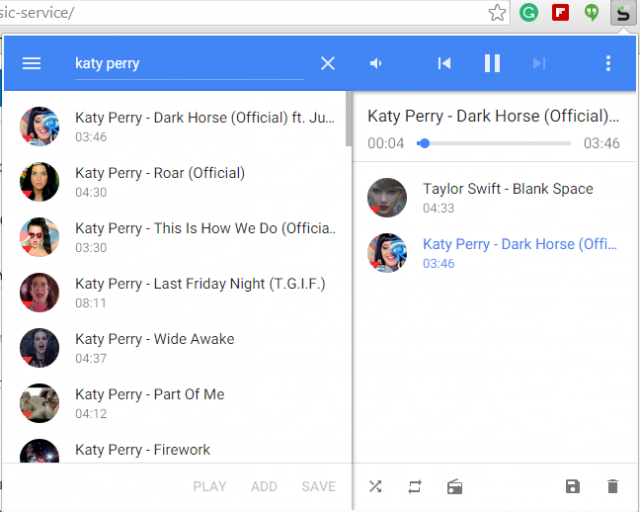The image size is (640, 512).
Task: Click in the katy perry search field
Action: (x=188, y=63)
